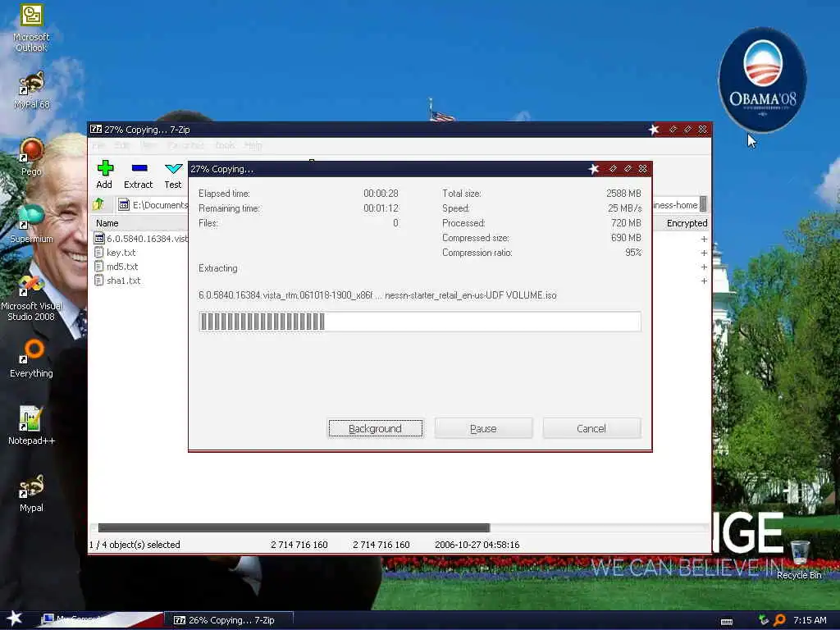Cancel the extraction in progress
Viewport: 840px width, 630px height.
coord(591,428)
